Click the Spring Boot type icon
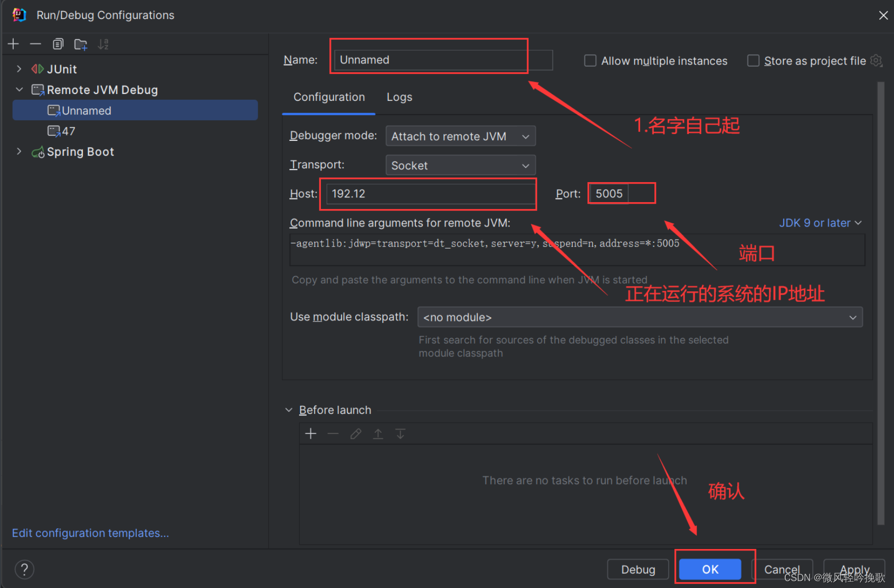894x588 pixels. point(38,153)
